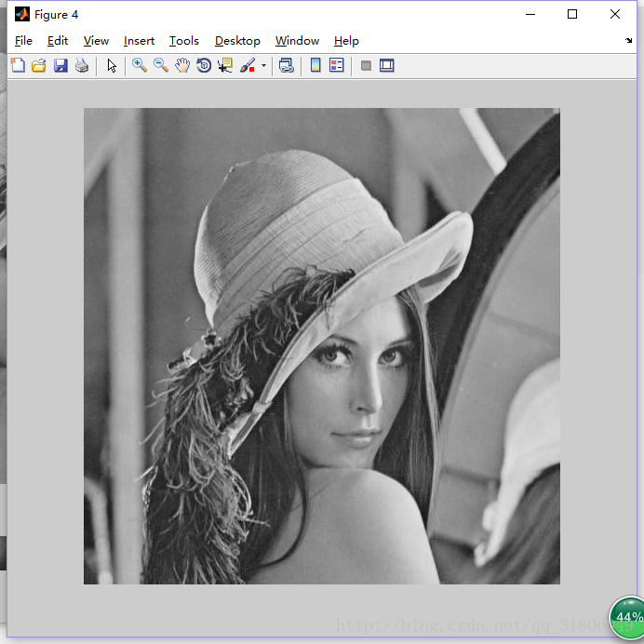
Task: Open the Desktop menu
Action: coord(237,41)
